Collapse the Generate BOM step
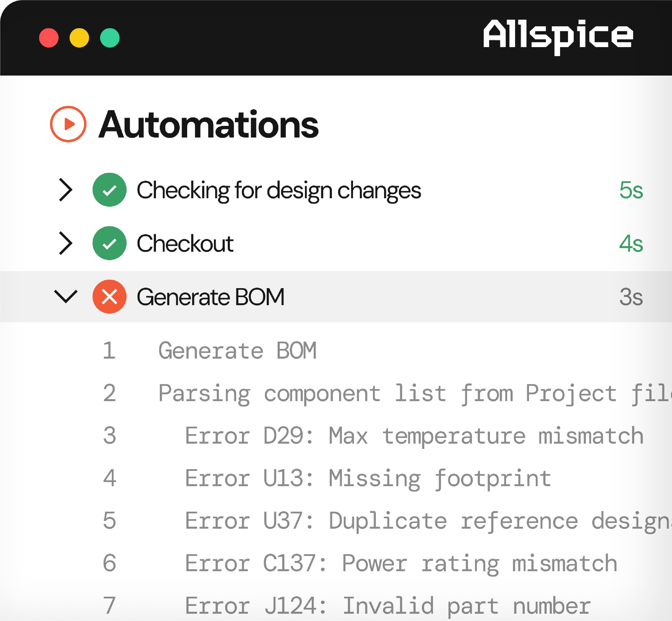The width and height of the screenshot is (672, 621). click(x=66, y=297)
